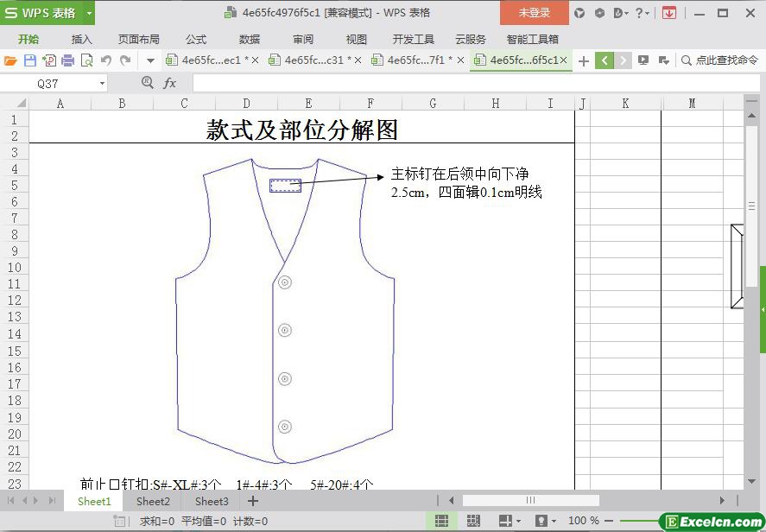Switch to normal view in status bar

coord(441,521)
